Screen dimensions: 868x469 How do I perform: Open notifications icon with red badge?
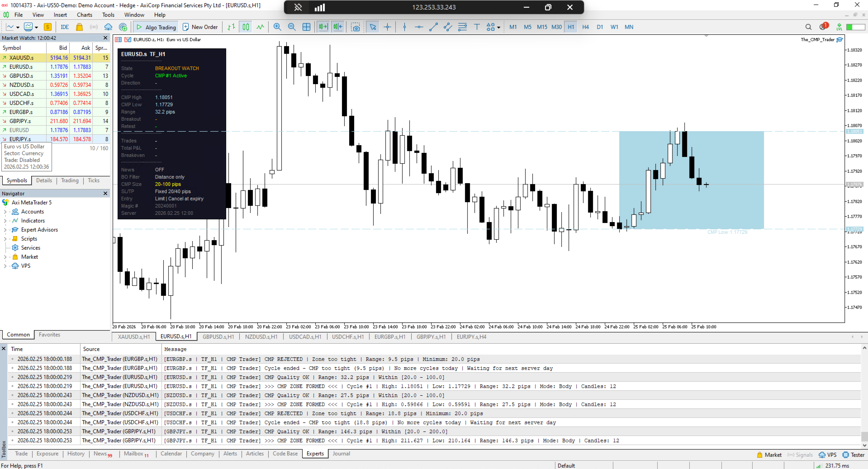click(x=823, y=27)
